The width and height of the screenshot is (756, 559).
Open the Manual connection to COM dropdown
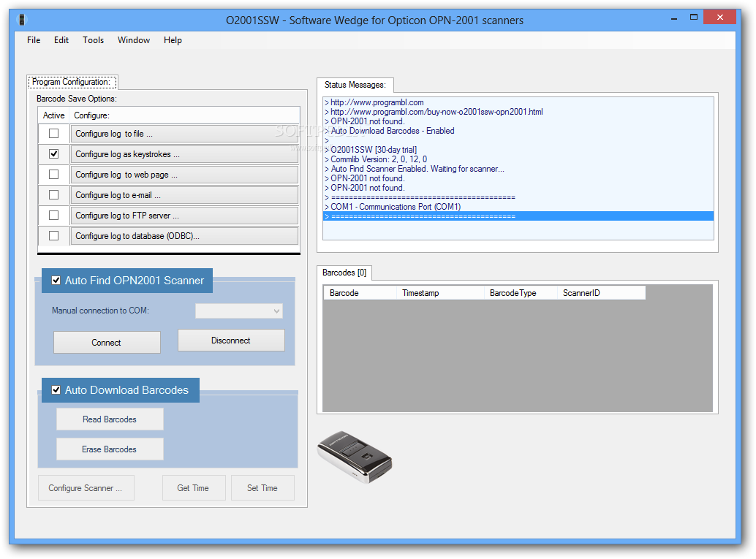coord(238,311)
